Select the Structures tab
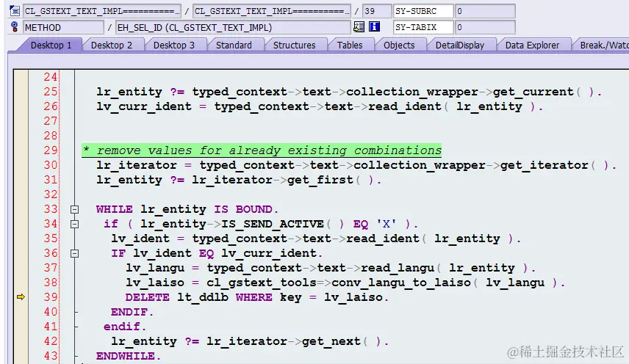 295,45
